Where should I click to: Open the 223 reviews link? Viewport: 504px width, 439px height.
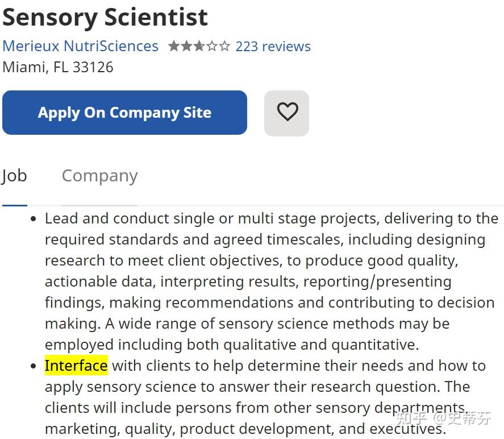[273, 46]
